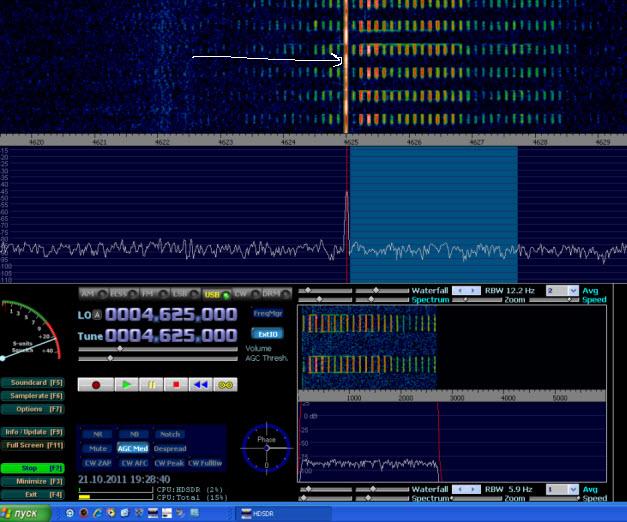Select USB demodulation mode
The image size is (627, 522).
(x=217, y=294)
